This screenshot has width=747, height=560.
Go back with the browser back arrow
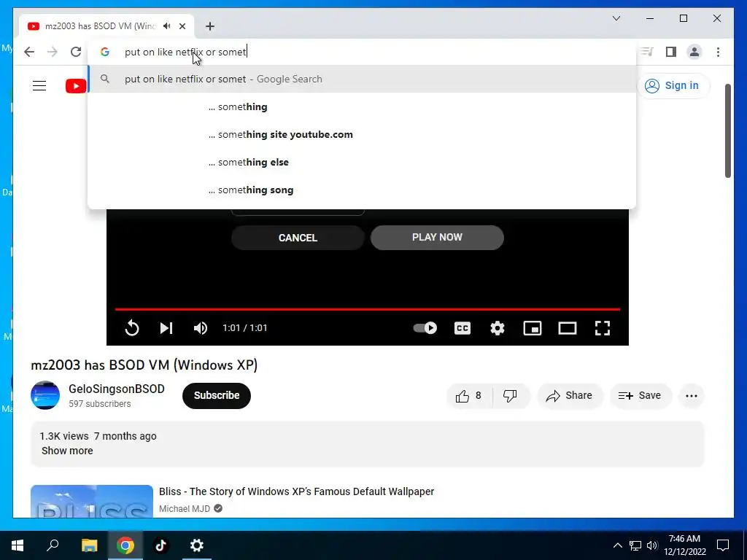[29, 52]
